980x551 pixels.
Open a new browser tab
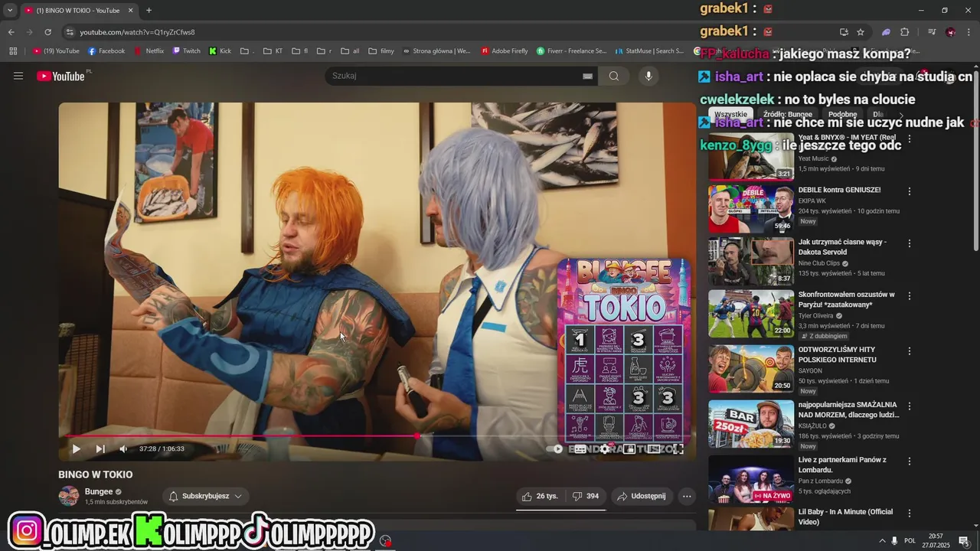(149, 10)
